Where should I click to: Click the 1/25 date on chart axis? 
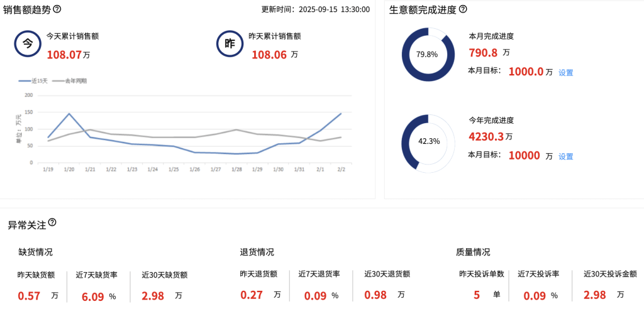coord(174,170)
